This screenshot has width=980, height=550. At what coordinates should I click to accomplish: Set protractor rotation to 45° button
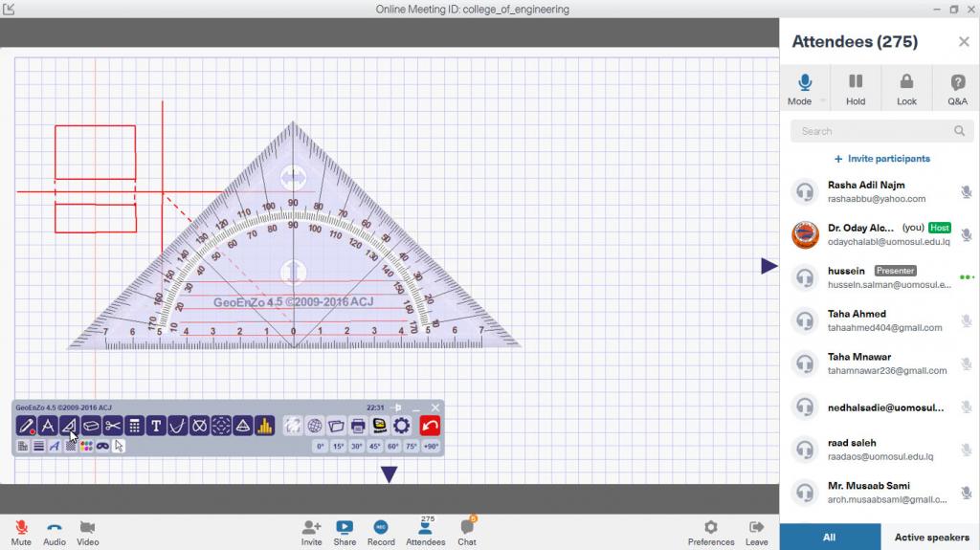[x=375, y=447]
